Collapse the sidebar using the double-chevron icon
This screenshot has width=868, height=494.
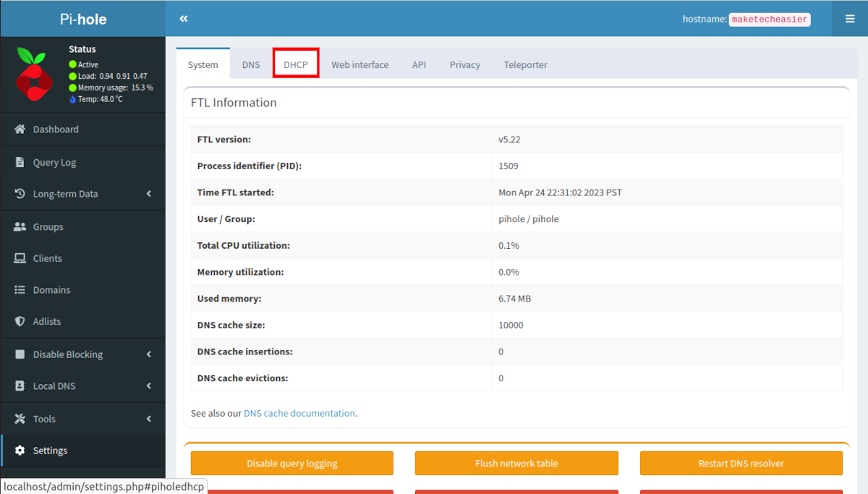183,18
